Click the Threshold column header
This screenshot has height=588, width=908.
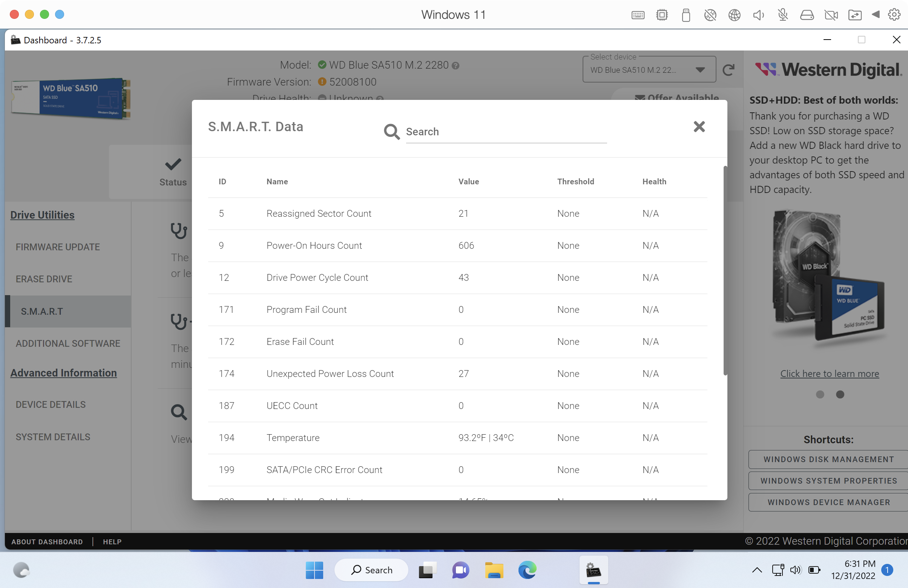(575, 182)
